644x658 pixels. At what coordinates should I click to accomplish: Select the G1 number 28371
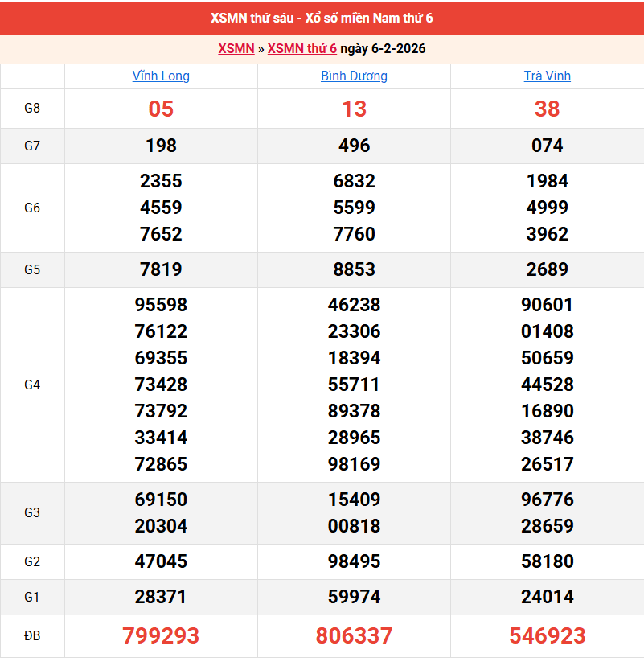point(161,597)
